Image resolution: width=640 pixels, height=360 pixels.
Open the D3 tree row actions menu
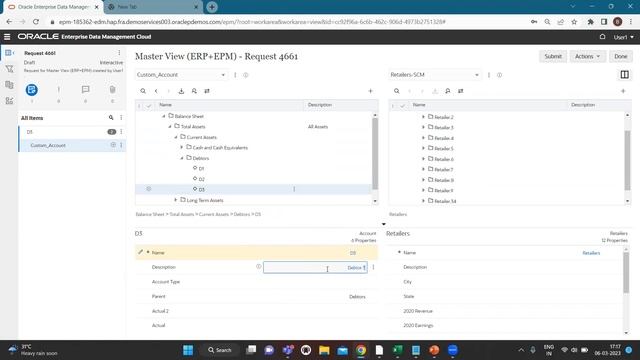294,189
